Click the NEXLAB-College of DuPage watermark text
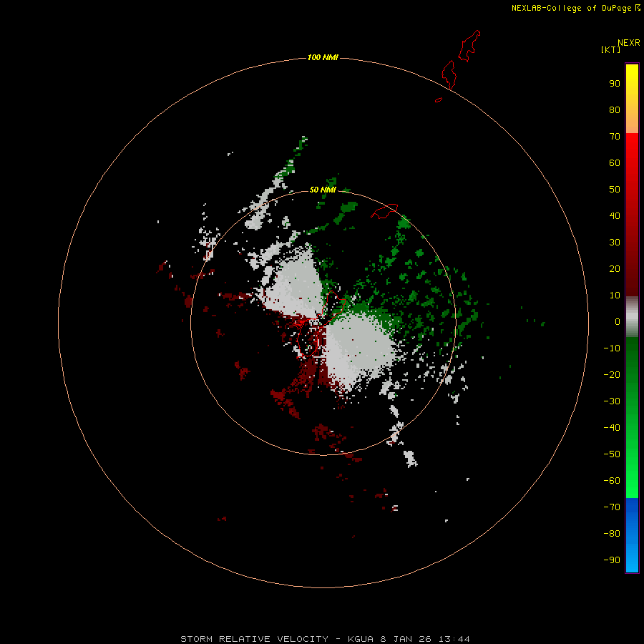 [x=575, y=8]
